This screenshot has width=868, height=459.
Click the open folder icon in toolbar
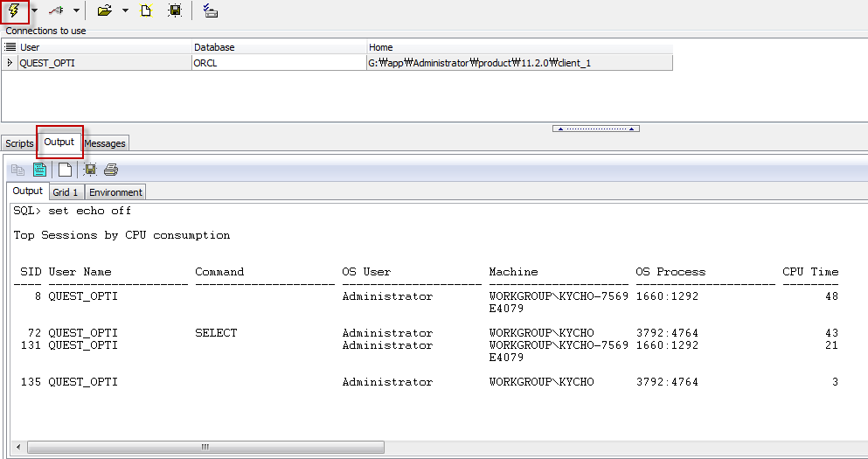click(x=105, y=11)
